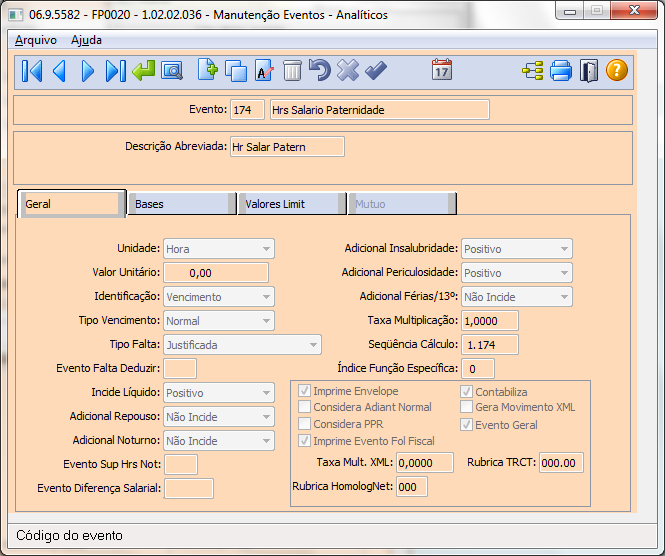Click the Descrição Abreviada field
The width and height of the screenshot is (665, 556).
pyautogui.click(x=287, y=147)
